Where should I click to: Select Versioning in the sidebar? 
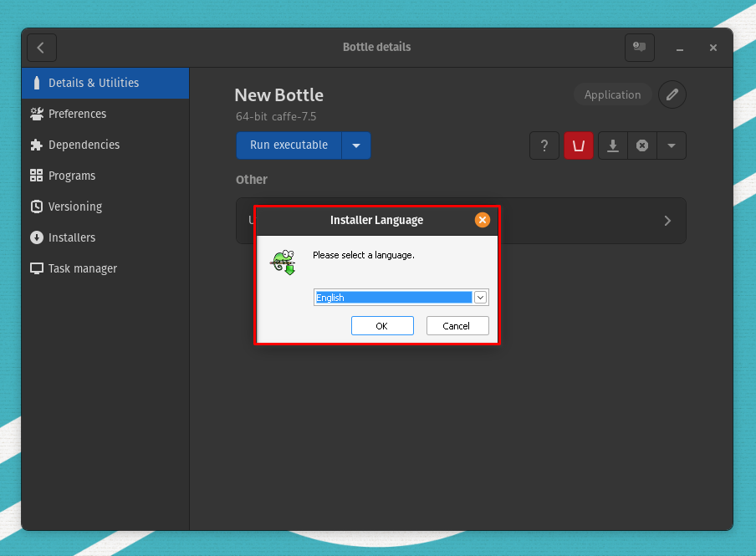click(75, 207)
